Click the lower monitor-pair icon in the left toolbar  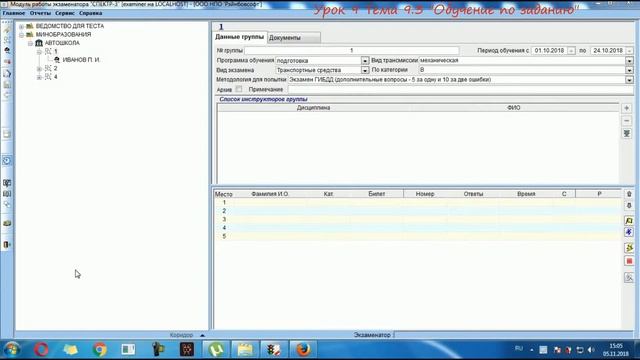pyautogui.click(x=7, y=194)
